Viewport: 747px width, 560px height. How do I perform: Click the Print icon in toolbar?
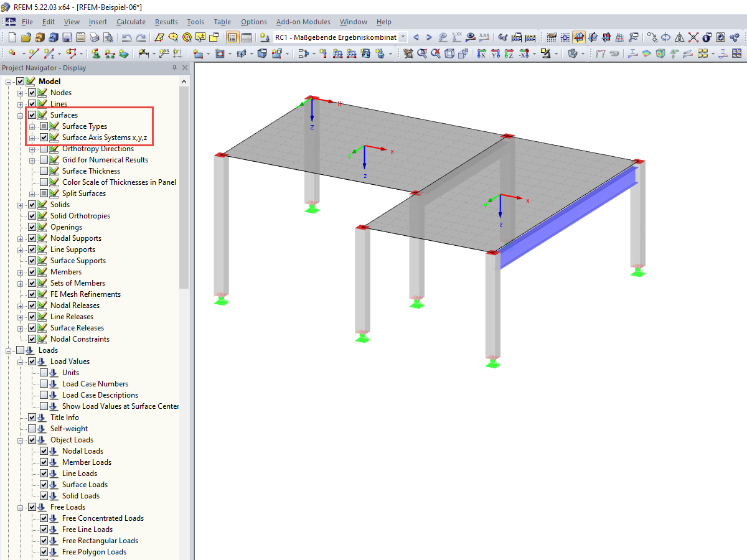click(95, 37)
